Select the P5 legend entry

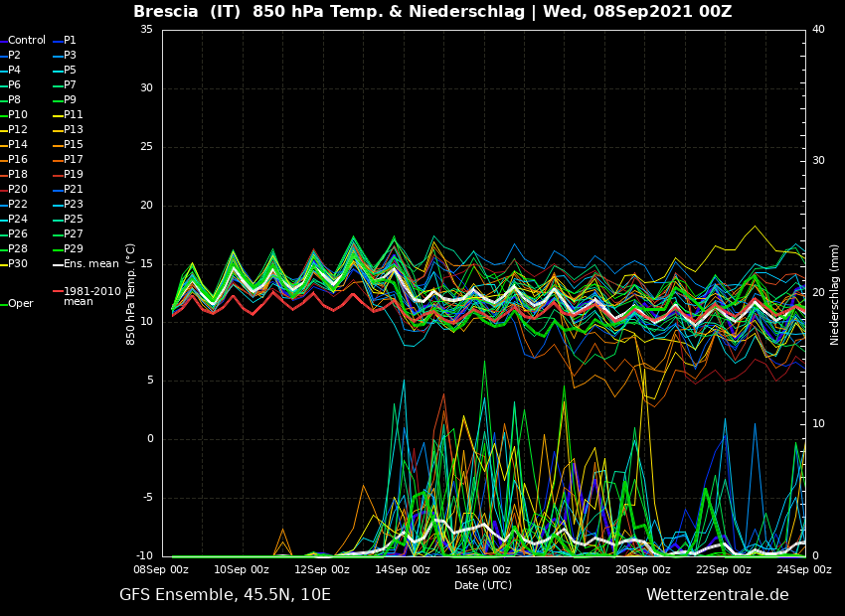click(x=65, y=70)
